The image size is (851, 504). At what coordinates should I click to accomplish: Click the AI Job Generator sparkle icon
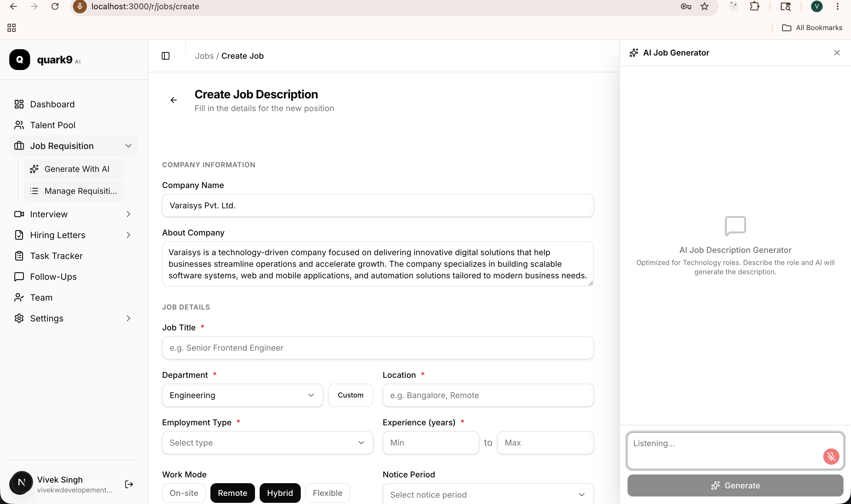click(x=634, y=53)
